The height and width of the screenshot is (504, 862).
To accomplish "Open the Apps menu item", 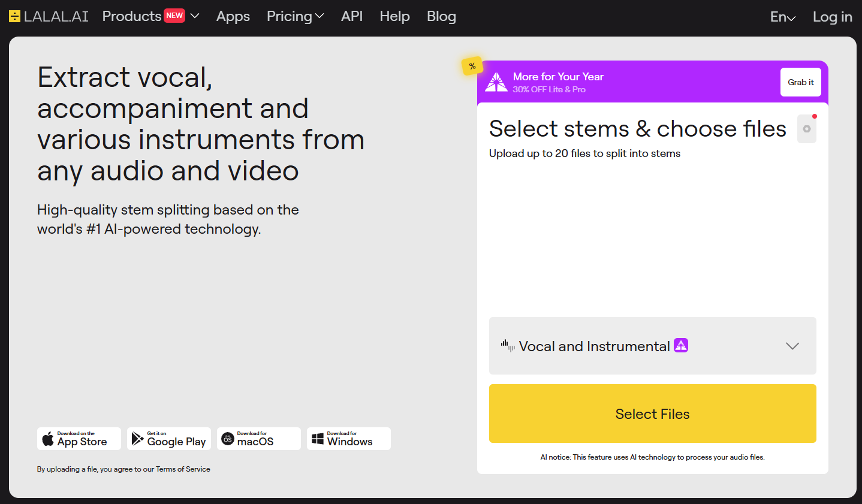I will [x=233, y=16].
